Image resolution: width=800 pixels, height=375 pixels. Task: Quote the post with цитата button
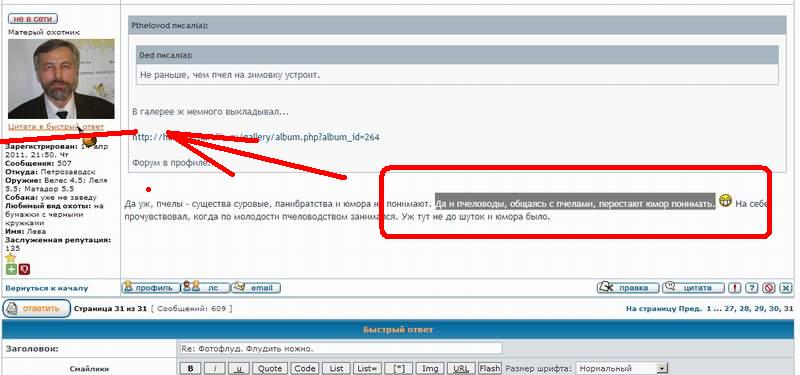coord(693,288)
